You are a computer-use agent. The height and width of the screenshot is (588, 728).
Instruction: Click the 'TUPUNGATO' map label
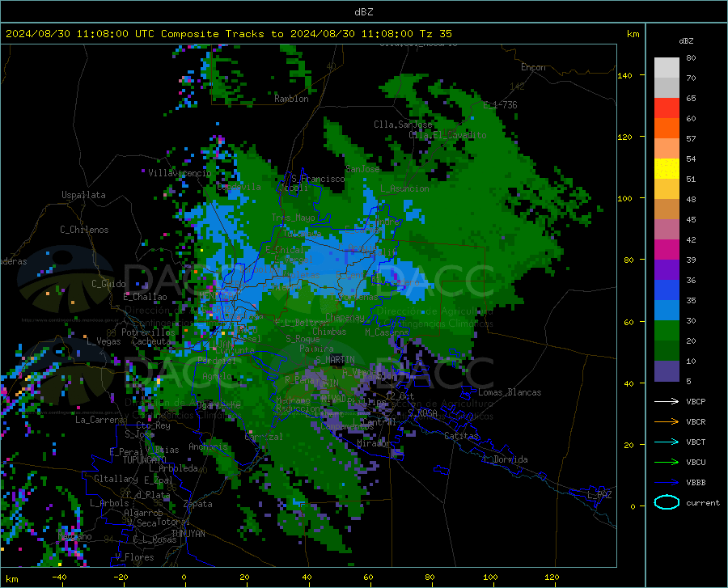(x=145, y=460)
